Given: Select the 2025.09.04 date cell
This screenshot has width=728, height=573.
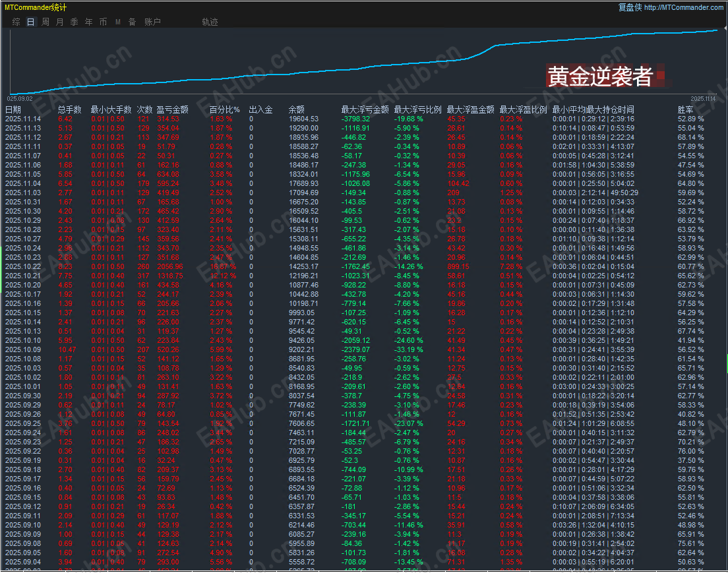Looking at the screenshot, I should click(x=23, y=562).
